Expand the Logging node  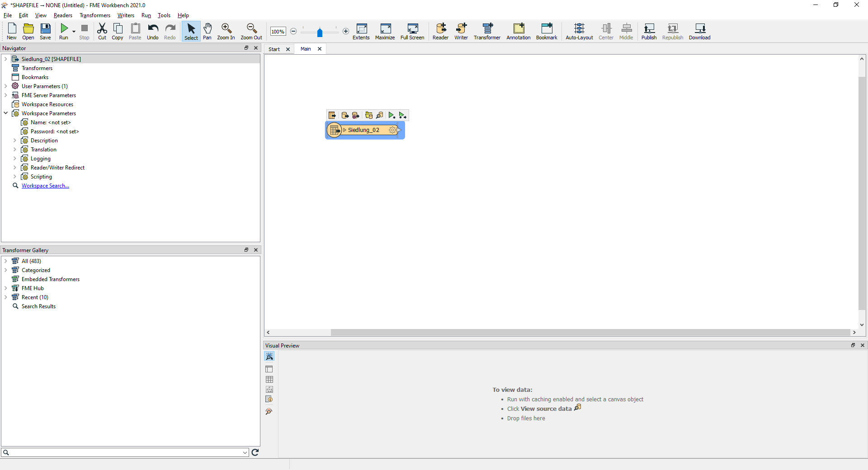[x=14, y=159]
